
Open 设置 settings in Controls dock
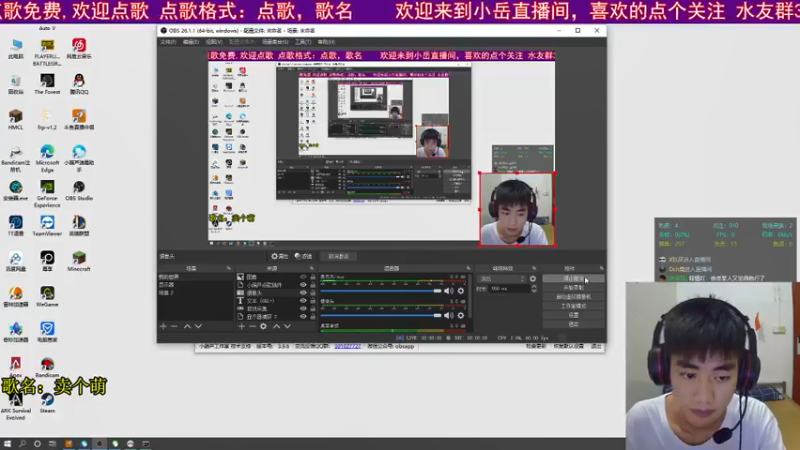[x=573, y=315]
